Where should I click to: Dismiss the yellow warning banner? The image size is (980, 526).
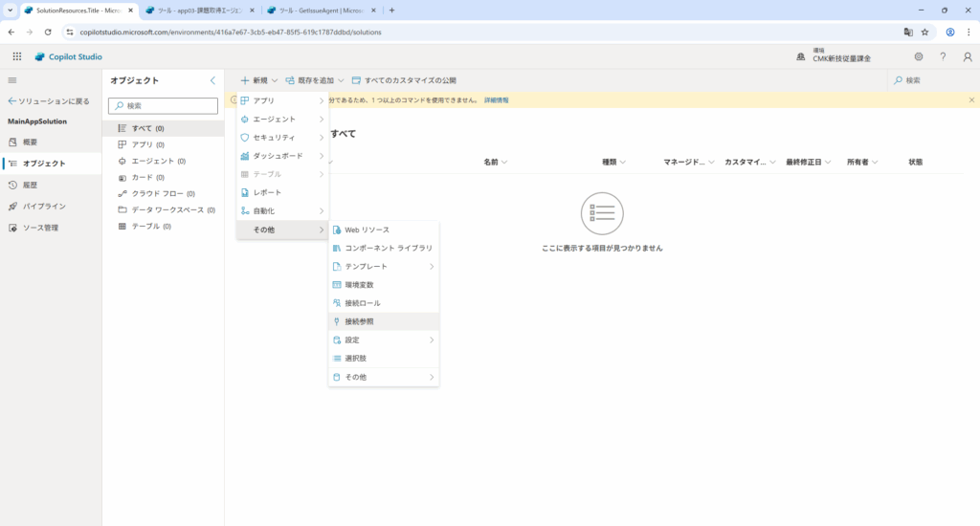coord(971,99)
